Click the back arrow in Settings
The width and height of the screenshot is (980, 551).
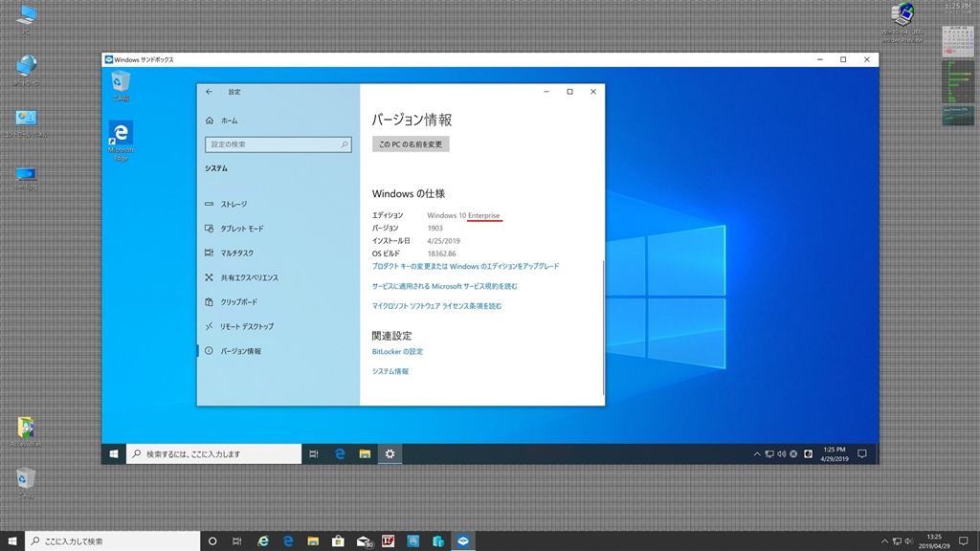pos(210,92)
